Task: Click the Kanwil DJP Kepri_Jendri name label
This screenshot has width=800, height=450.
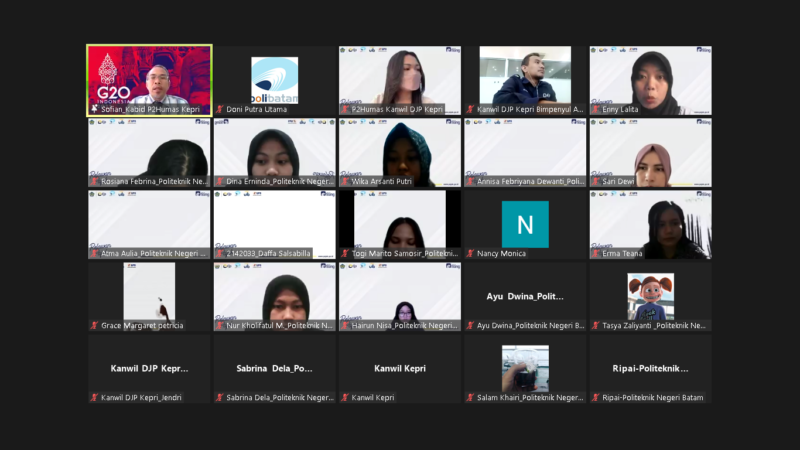Action: [143, 397]
